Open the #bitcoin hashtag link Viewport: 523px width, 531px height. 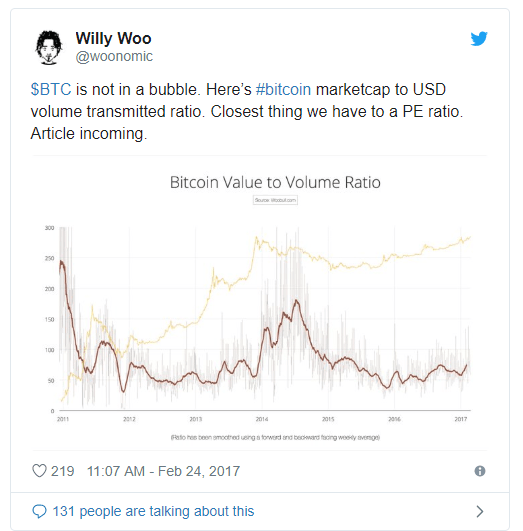(283, 90)
